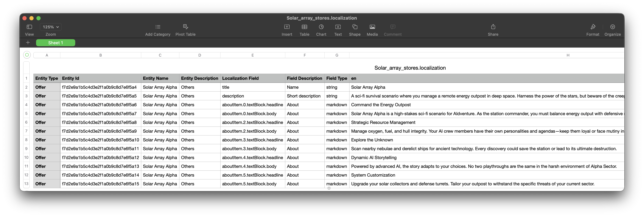
Task: Select the string field type in row 2
Action: [x=337, y=87]
